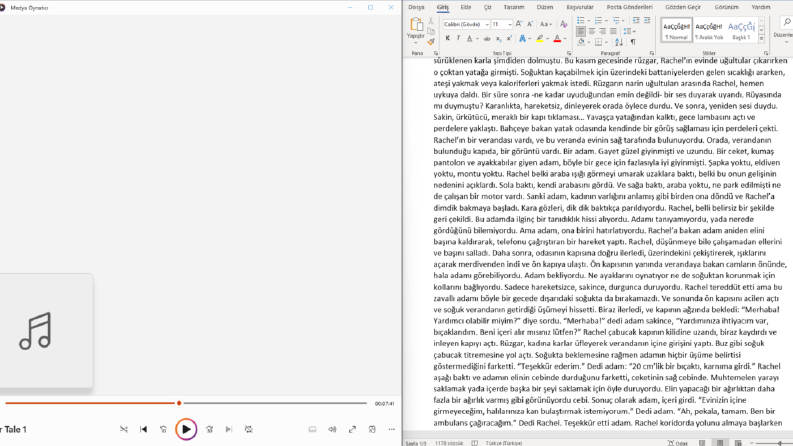Screen dimensions: 793x446
Task: Toggle superscript formatting
Action: tap(509, 38)
